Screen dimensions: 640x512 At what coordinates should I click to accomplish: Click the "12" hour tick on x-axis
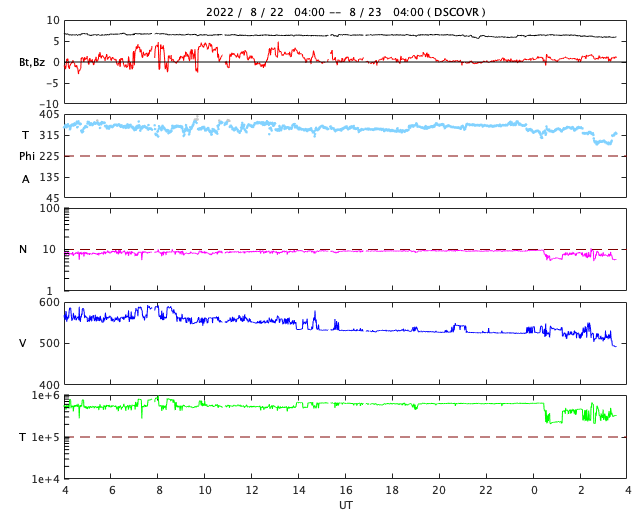coord(252,490)
